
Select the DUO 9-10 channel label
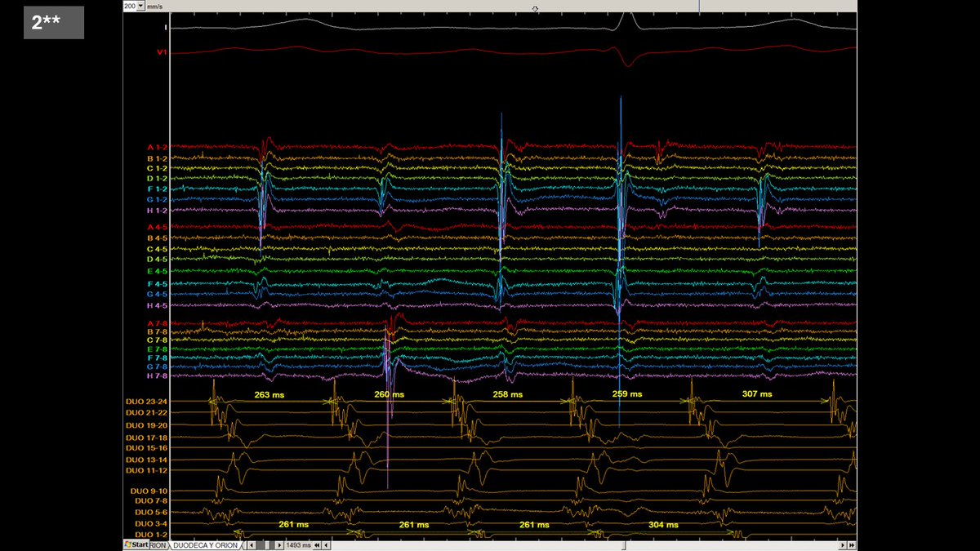coord(149,490)
